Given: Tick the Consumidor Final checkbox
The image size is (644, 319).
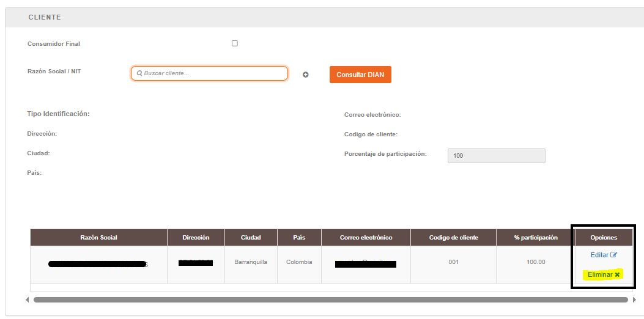Looking at the screenshot, I should tap(234, 43).
